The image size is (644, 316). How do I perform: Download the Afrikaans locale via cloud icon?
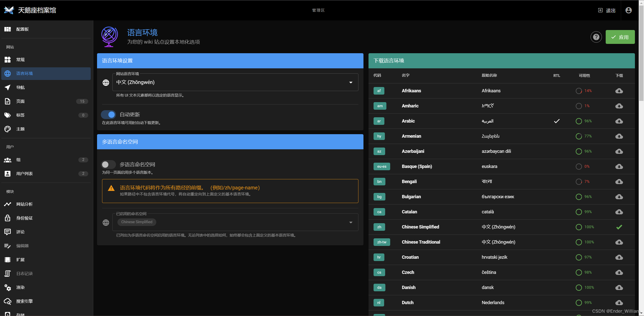click(x=619, y=91)
